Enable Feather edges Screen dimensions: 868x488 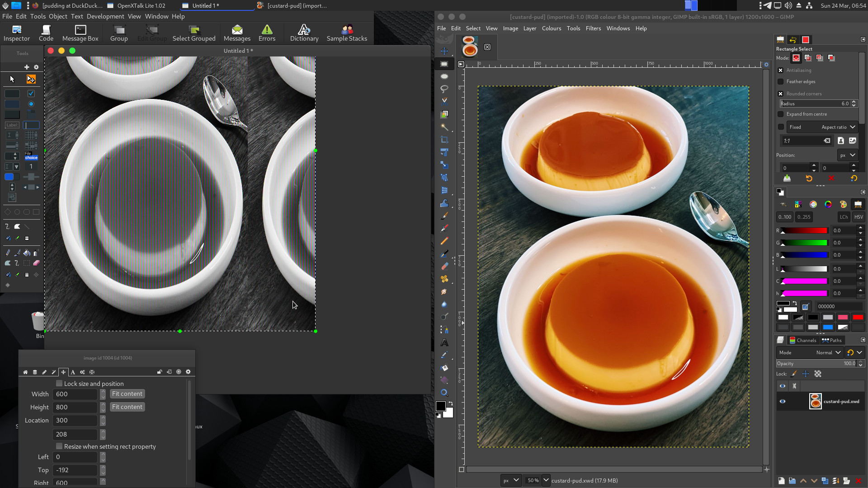tap(780, 81)
